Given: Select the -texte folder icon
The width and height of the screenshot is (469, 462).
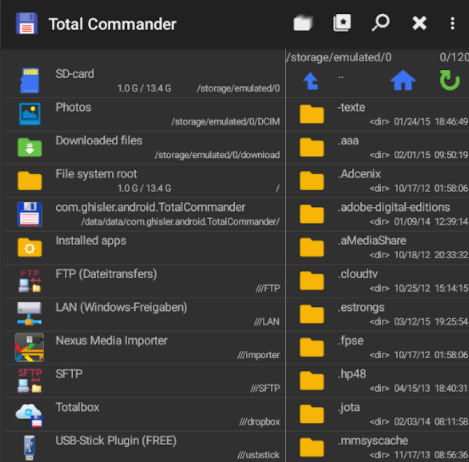Looking at the screenshot, I should 312,114.
